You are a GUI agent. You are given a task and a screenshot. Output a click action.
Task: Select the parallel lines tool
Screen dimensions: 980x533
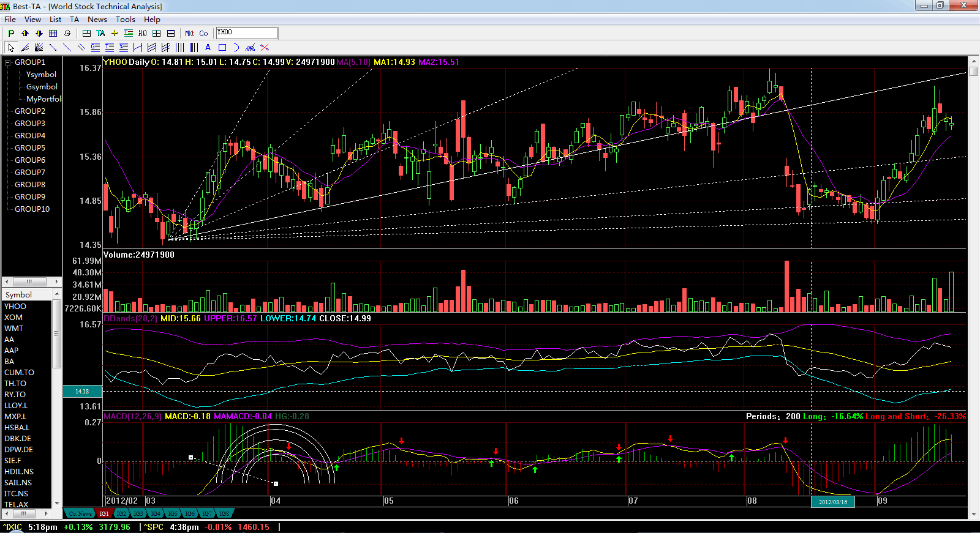tap(81, 47)
